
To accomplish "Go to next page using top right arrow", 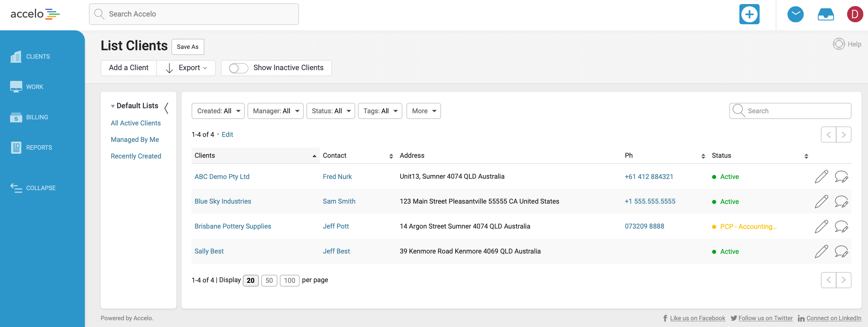I will [843, 135].
